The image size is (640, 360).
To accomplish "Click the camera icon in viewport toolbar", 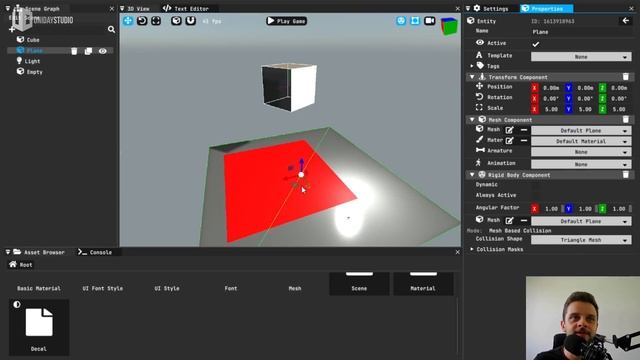I will tap(429, 21).
